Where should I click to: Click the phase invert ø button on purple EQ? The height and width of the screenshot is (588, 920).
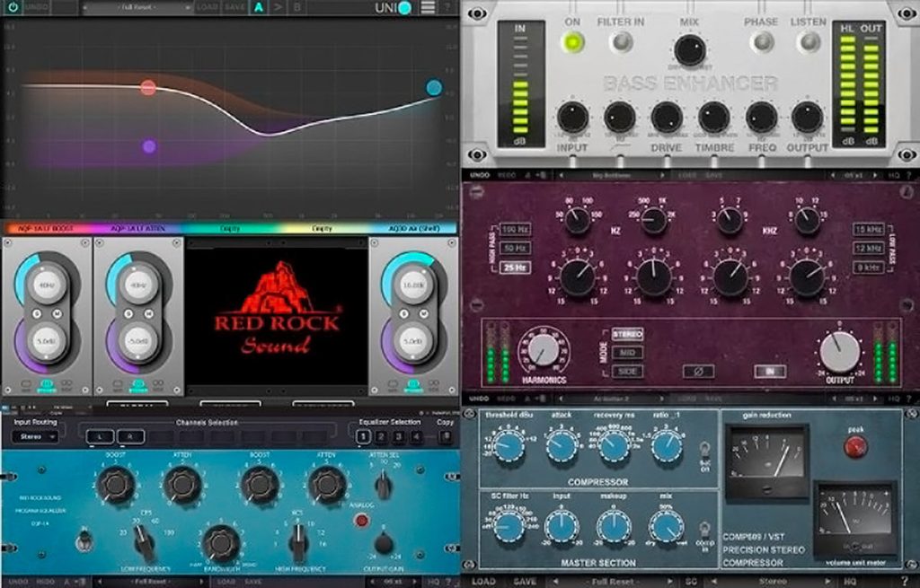(x=699, y=371)
